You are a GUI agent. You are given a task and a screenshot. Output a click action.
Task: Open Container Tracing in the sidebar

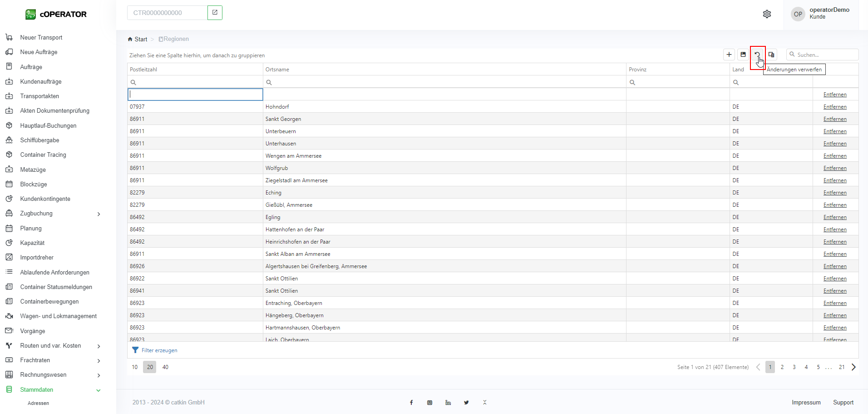43,155
